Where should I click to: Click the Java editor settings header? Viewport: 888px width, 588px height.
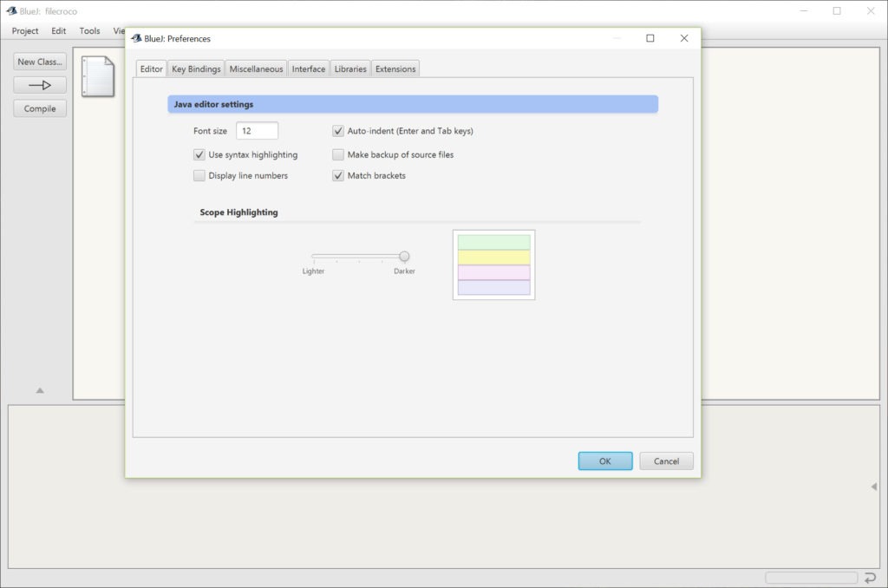(413, 104)
